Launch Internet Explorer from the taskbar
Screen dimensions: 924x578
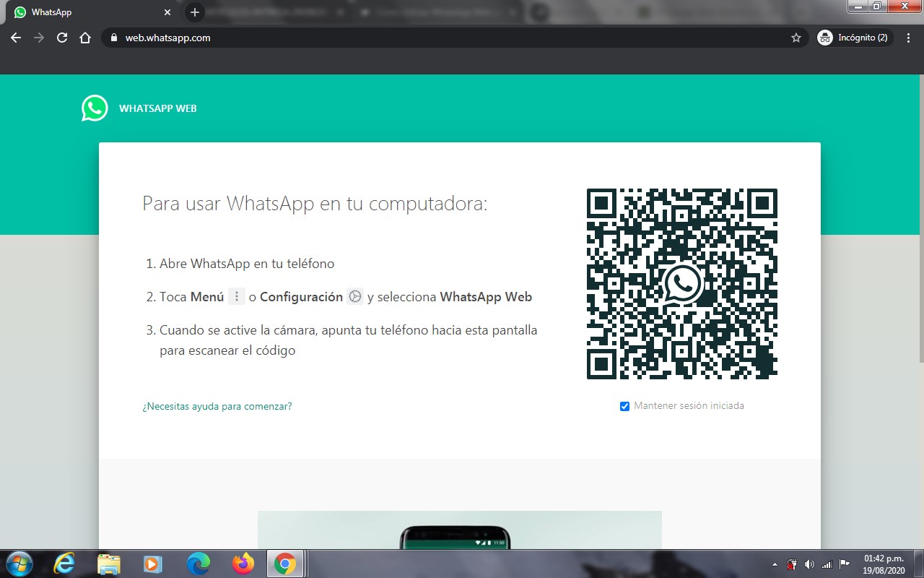64,564
